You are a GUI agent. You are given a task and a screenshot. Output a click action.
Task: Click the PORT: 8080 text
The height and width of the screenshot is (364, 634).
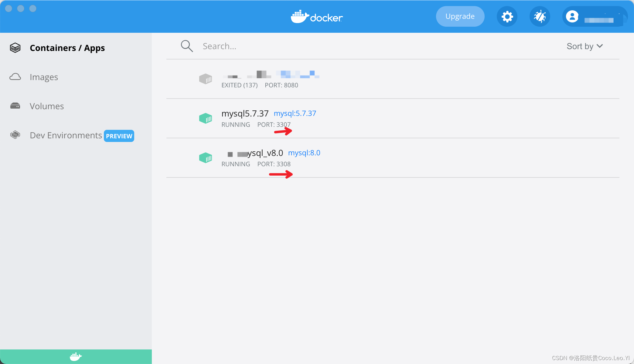281,85
